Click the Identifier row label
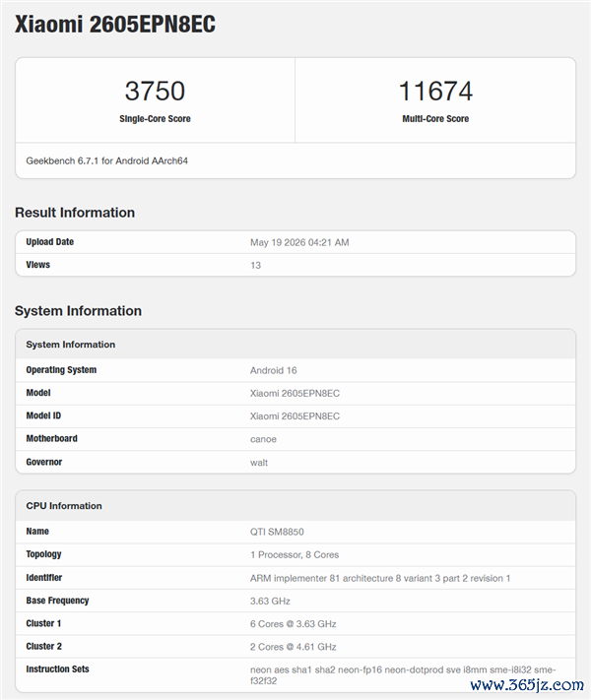 (x=44, y=578)
